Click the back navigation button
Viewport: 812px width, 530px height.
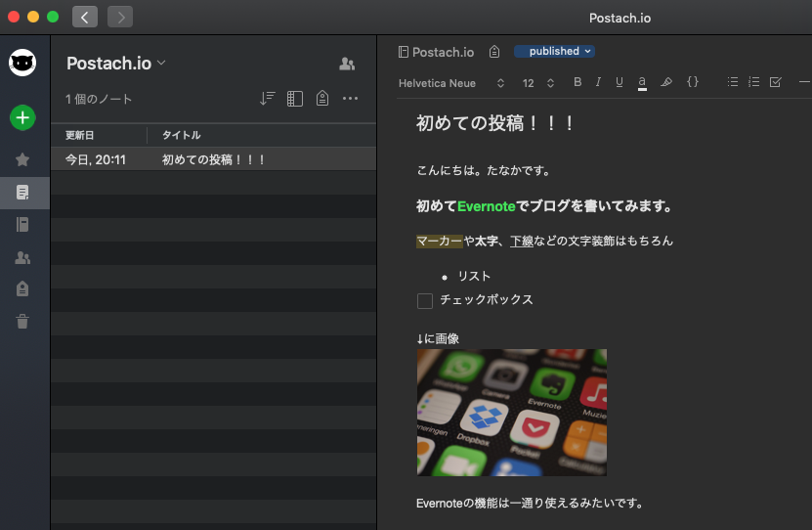85,17
